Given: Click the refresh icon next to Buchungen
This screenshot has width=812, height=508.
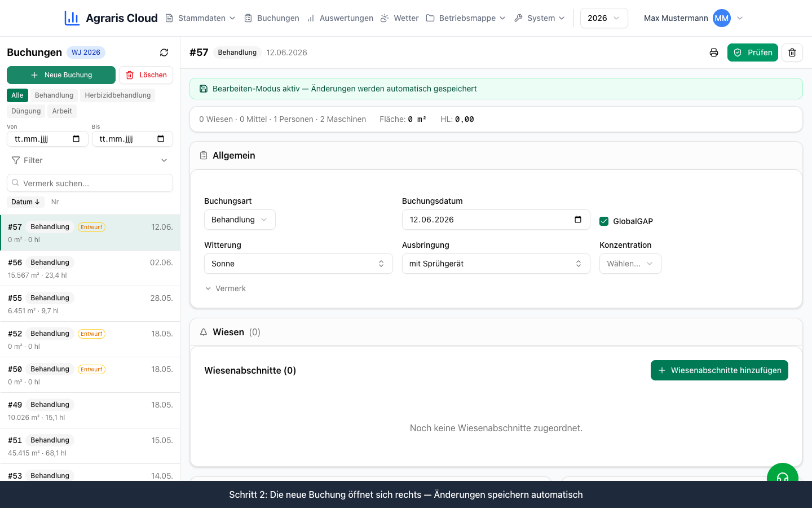Looking at the screenshot, I should (164, 52).
